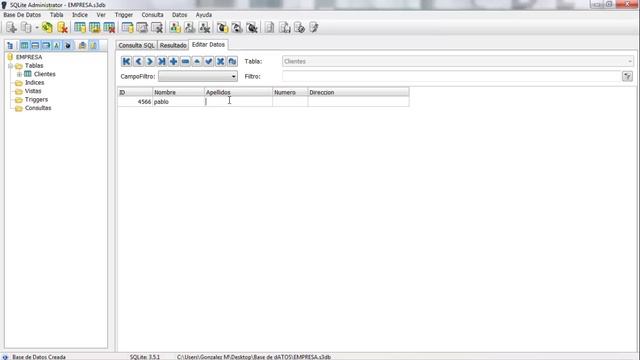Click the green refresh database icon

click(47, 27)
